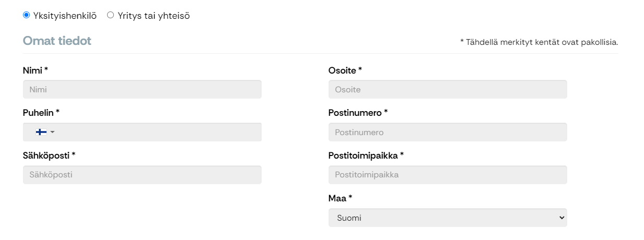The height and width of the screenshot is (240, 644).
Task: Click the "Nimi *" field label
Action: click(x=36, y=70)
